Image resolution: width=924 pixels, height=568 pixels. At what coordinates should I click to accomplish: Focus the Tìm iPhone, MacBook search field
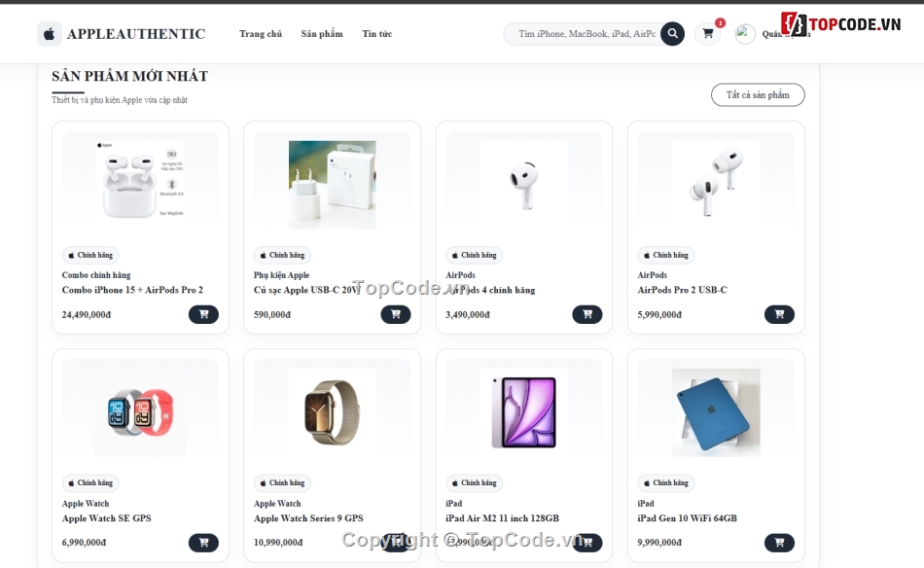click(586, 34)
